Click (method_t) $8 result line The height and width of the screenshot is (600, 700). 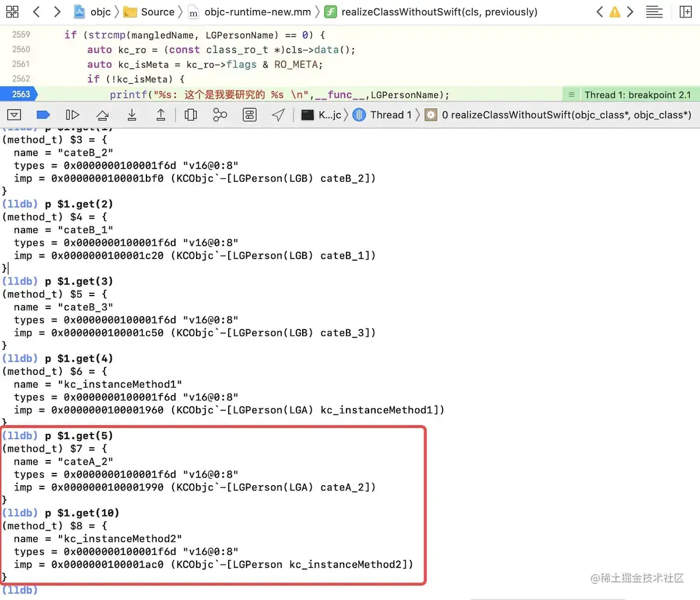(55, 526)
